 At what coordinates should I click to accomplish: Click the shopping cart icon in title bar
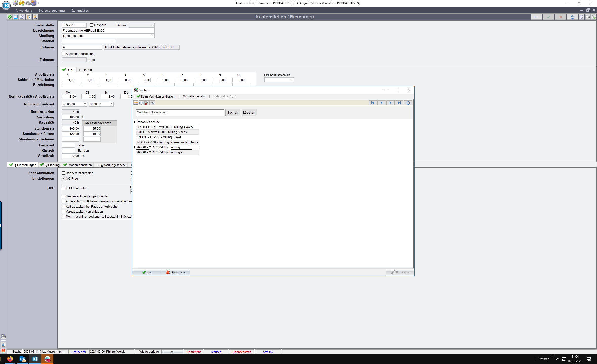pyautogui.click(x=15, y=3)
